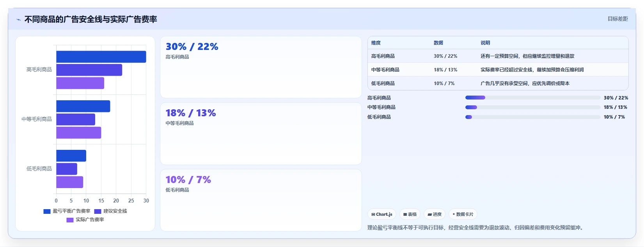
Task: Click the small blue icon beside the panel title
Action: (18, 20)
